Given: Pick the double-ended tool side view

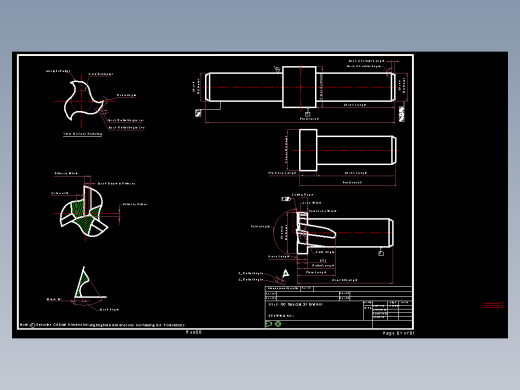Looking at the screenshot, I should click(x=300, y=87).
